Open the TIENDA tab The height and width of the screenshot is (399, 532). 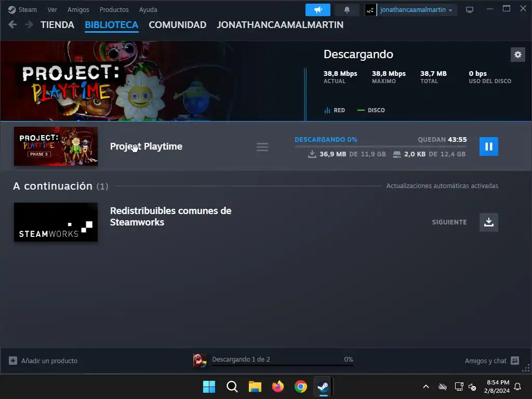(x=57, y=25)
